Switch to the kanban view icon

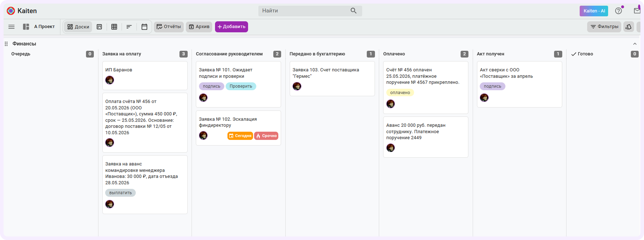pos(100,27)
